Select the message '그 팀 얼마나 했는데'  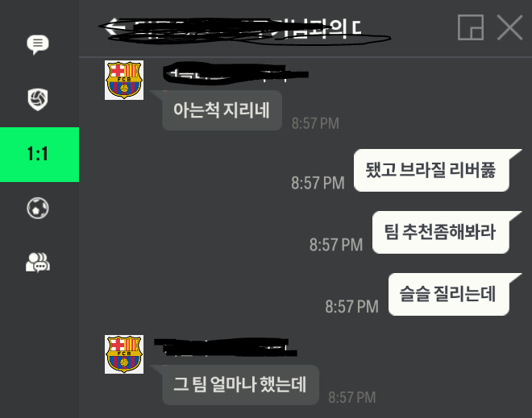(240, 385)
